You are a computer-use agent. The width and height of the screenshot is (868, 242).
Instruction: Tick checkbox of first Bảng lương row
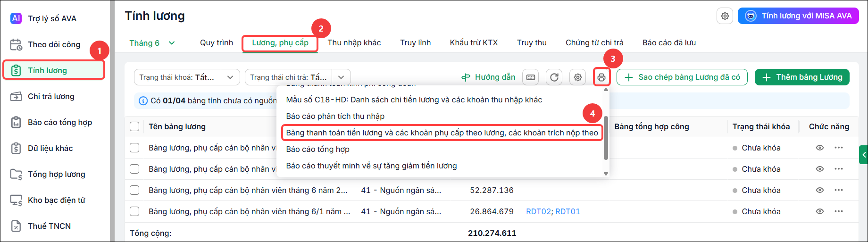pyautogui.click(x=134, y=148)
